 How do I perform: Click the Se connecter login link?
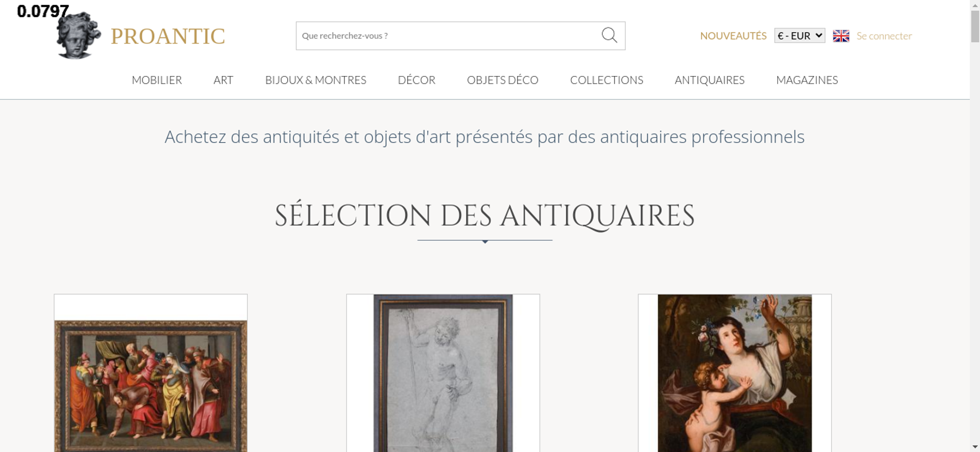pos(884,36)
